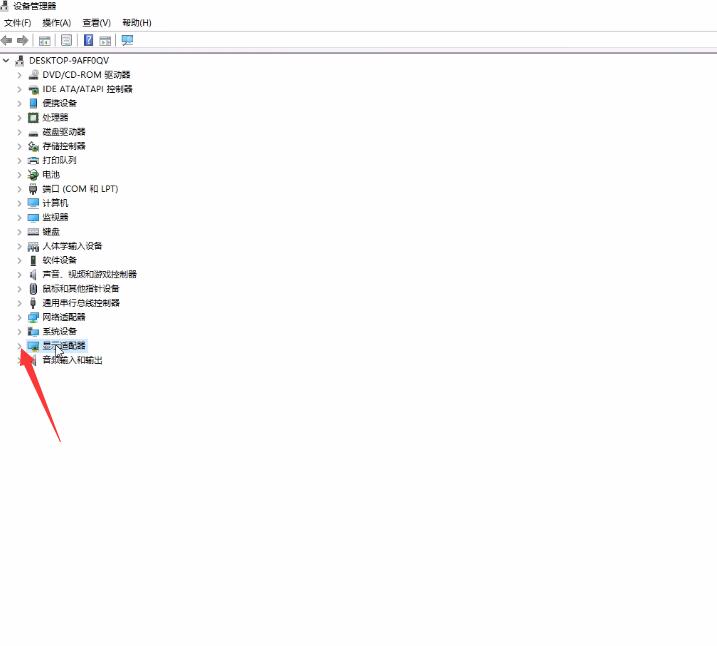717x646 pixels.
Task: Click the 电池 battery icon
Action: coord(33,175)
